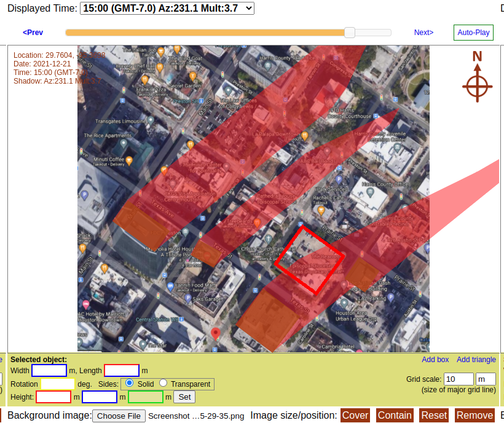Start the Auto-Play animation
Viewport: 504px width, 423px height.
[473, 33]
